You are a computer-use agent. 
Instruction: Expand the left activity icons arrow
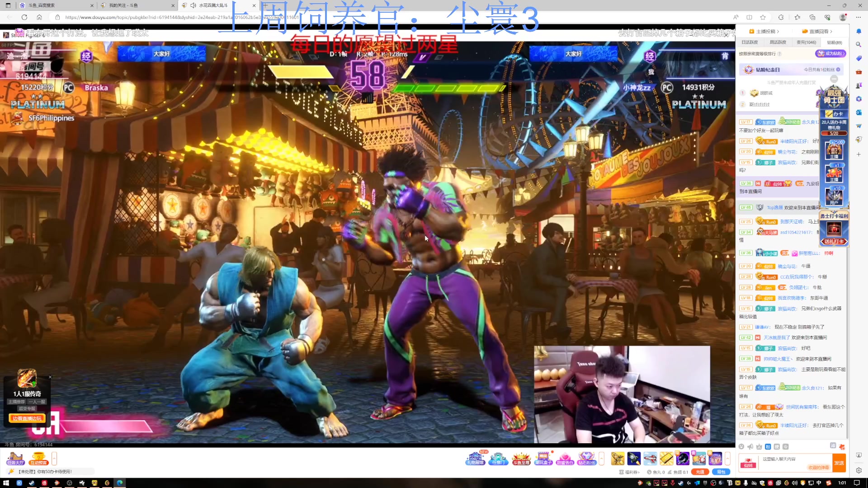tap(54, 458)
